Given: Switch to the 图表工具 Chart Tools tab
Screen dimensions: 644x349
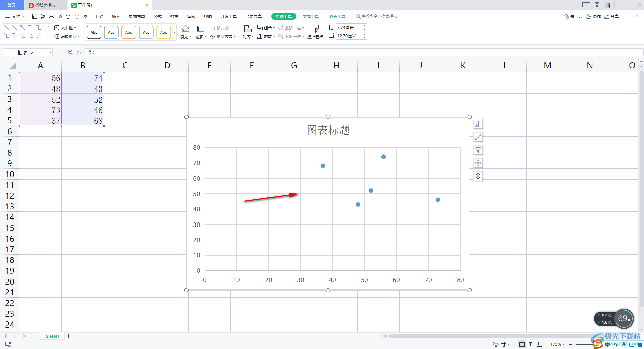Looking at the screenshot, I should [x=337, y=16].
